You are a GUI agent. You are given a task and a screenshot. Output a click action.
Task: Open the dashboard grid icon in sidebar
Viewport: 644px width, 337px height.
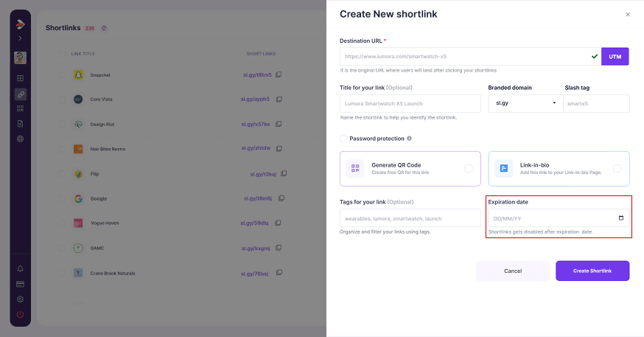(20, 78)
